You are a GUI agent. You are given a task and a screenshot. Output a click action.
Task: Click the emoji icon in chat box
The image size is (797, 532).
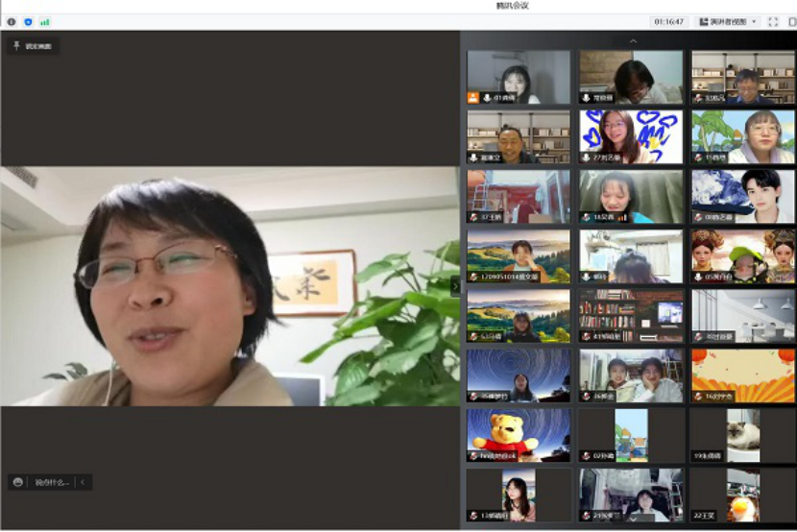17,482
